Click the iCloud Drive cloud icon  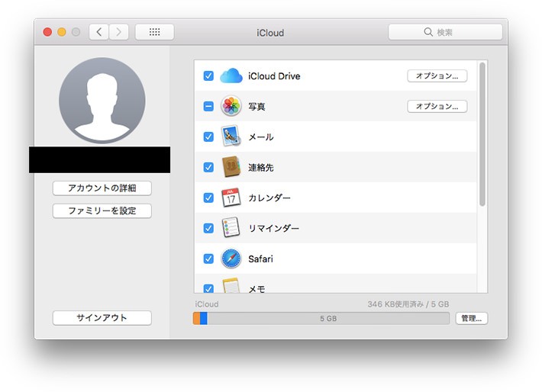pos(231,76)
